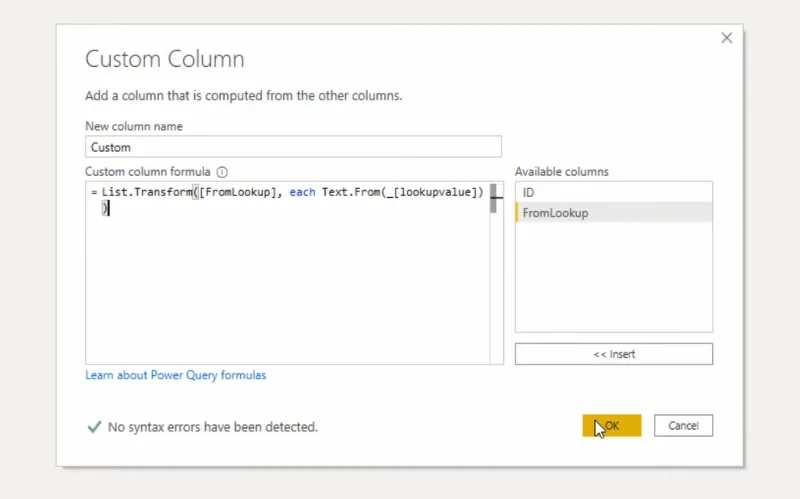Click the 'Available columns' label
Screen dimensions: 800x499
[x=562, y=171]
